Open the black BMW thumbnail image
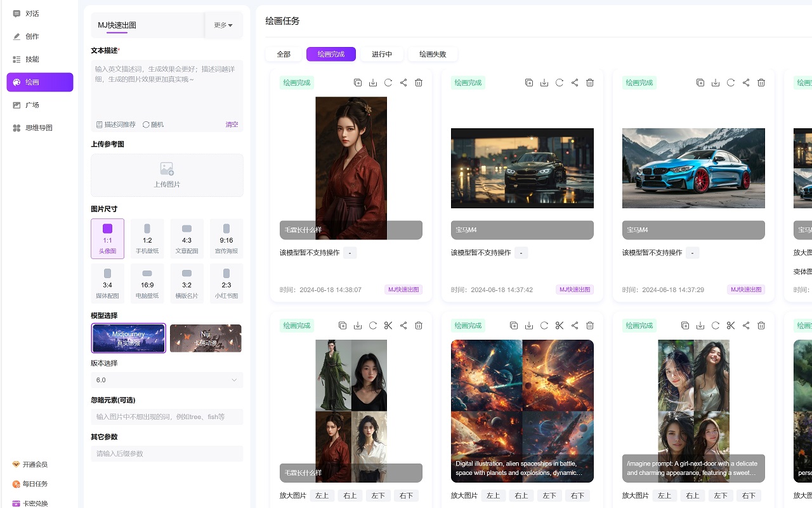This screenshot has height=508, width=812. [522, 168]
